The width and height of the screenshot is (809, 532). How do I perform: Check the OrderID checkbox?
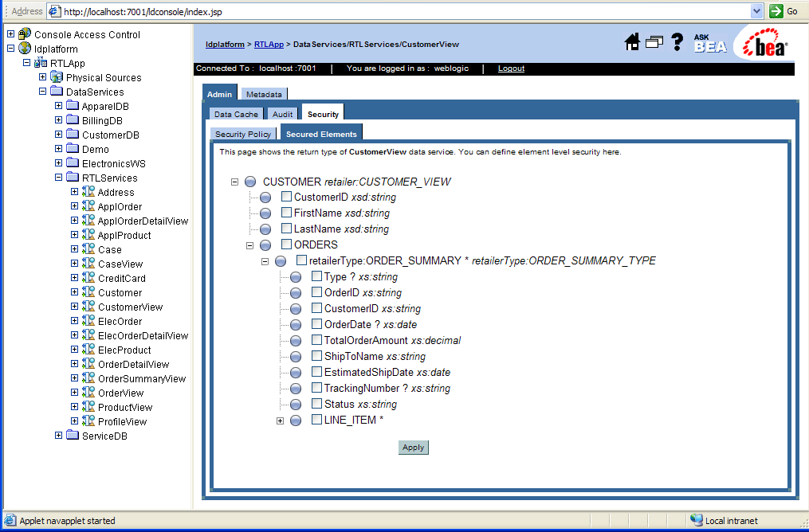pos(316,292)
